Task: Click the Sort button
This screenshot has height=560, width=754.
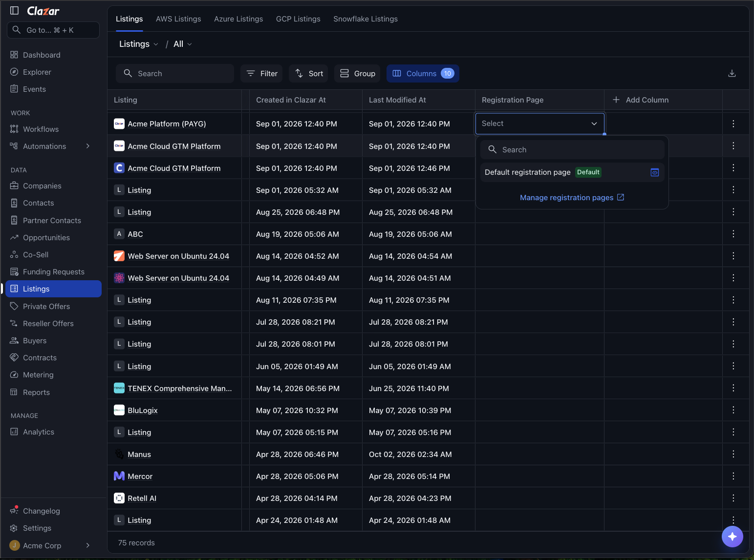Action: (308, 73)
